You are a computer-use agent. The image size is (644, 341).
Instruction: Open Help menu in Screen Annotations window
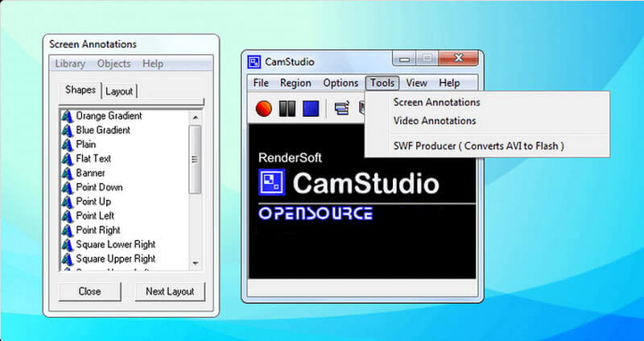[x=153, y=64]
